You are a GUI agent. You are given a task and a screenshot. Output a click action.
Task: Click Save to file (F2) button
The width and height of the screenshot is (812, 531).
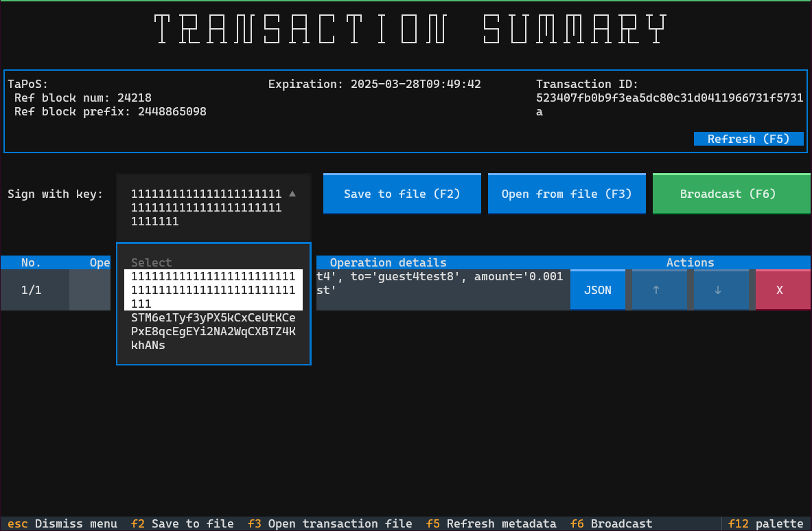pyautogui.click(x=402, y=194)
